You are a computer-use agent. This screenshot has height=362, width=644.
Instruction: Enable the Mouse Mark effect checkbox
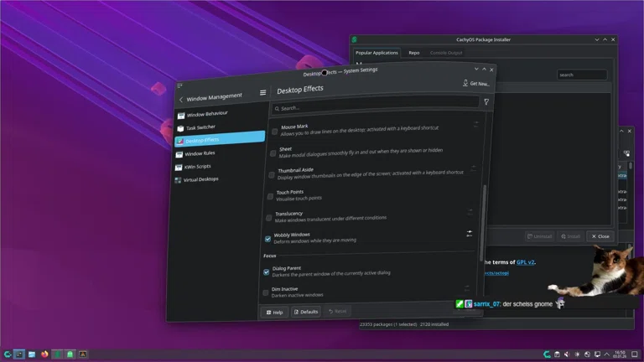(x=275, y=132)
